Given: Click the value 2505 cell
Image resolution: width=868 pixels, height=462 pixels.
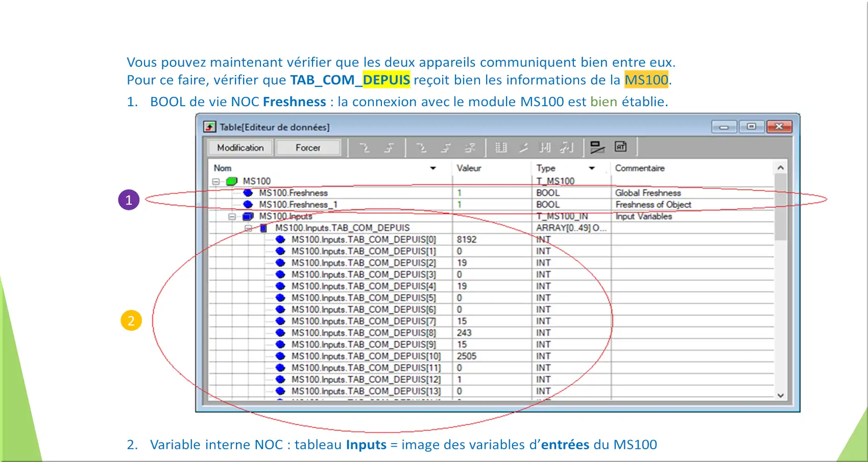Looking at the screenshot, I should point(492,356).
